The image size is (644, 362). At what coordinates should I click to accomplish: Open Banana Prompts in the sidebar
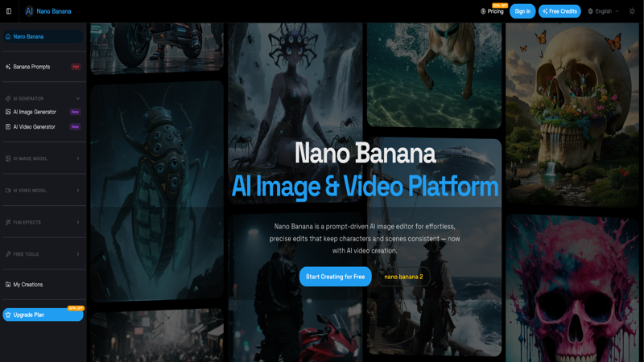coord(43,67)
